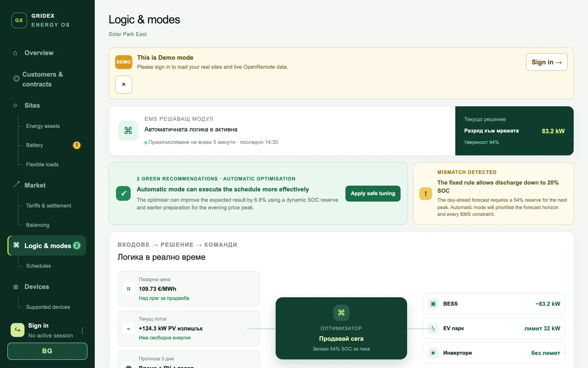
Task: Open Logic & modes menu item
Action: pos(47,245)
